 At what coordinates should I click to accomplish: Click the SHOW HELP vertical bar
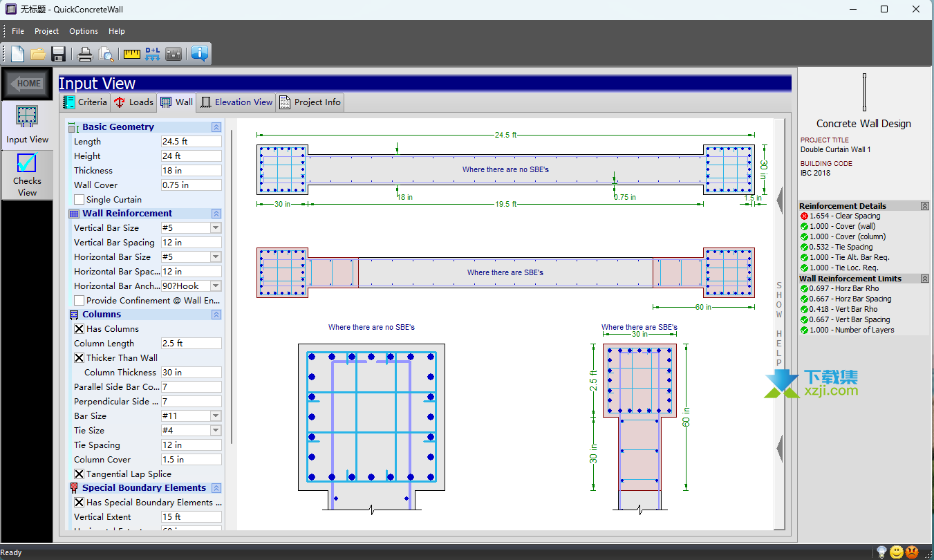[779, 324]
